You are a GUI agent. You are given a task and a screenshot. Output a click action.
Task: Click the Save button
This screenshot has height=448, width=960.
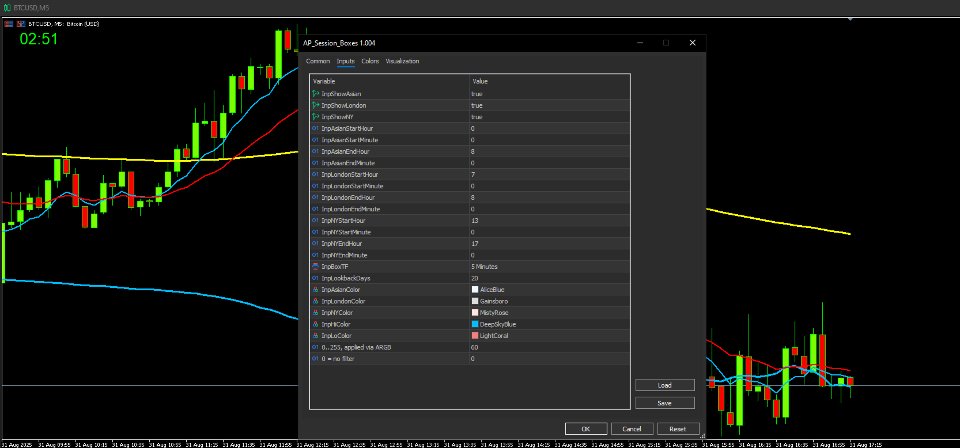[665, 403]
